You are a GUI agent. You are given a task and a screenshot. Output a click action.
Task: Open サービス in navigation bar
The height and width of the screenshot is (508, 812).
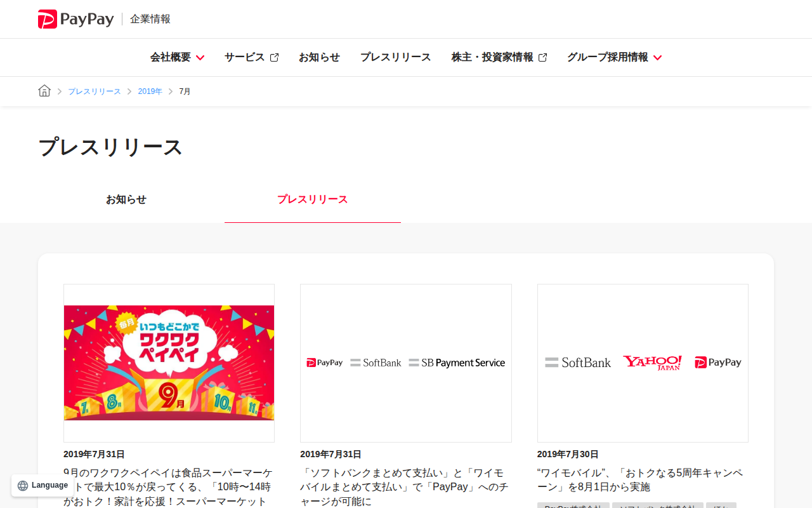click(x=244, y=57)
